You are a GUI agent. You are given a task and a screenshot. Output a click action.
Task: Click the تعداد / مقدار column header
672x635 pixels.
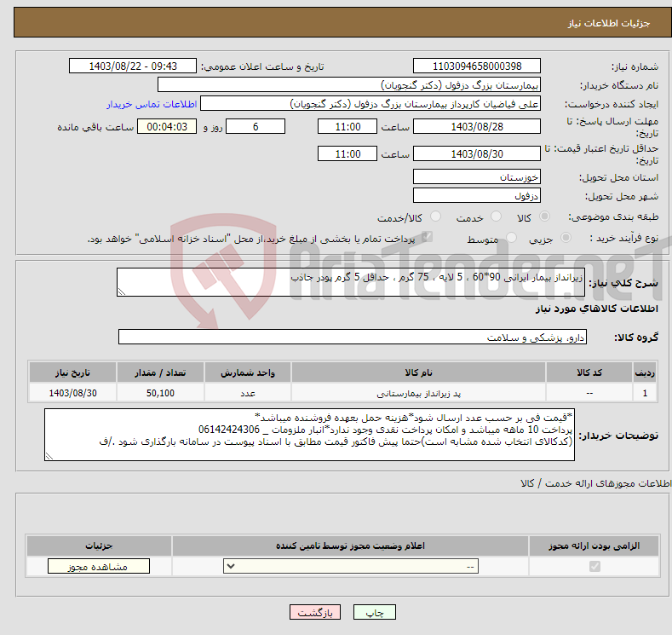click(160, 372)
